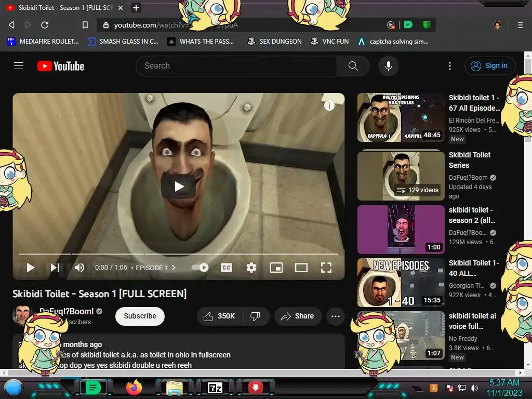Image resolution: width=532 pixels, height=399 pixels.
Task: Reload the page
Action: pos(45,25)
